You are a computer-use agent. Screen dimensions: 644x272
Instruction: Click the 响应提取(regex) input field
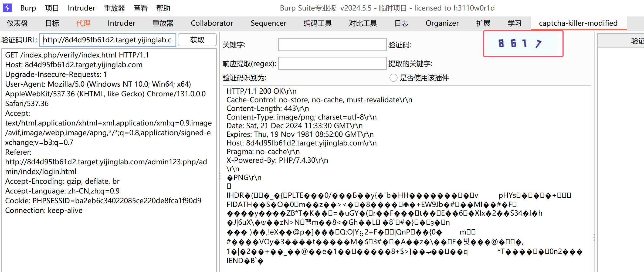click(x=332, y=63)
